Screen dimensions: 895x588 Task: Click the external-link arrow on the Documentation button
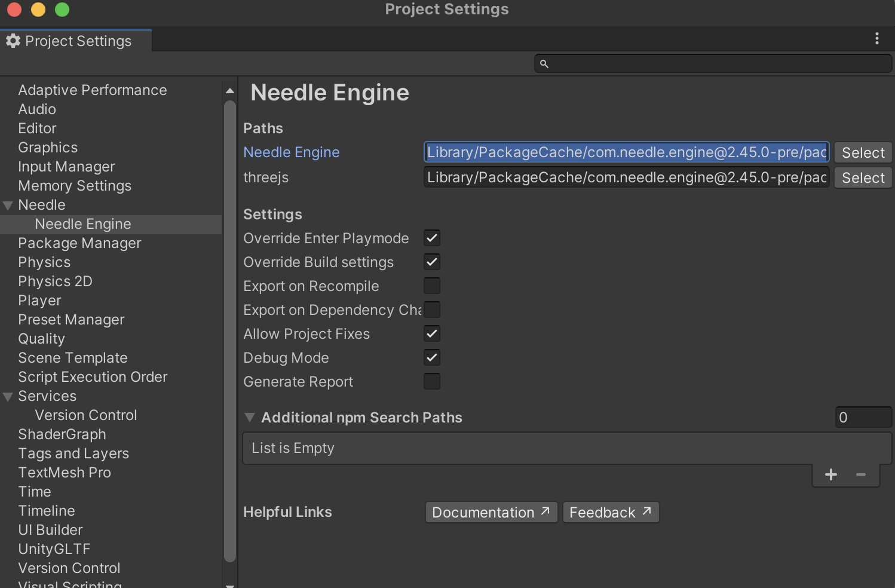pyautogui.click(x=544, y=512)
